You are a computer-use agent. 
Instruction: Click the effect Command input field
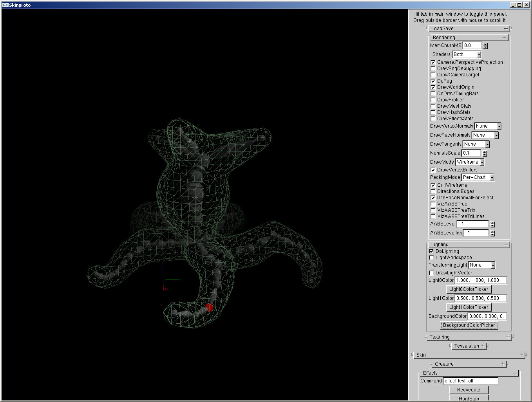point(470,381)
